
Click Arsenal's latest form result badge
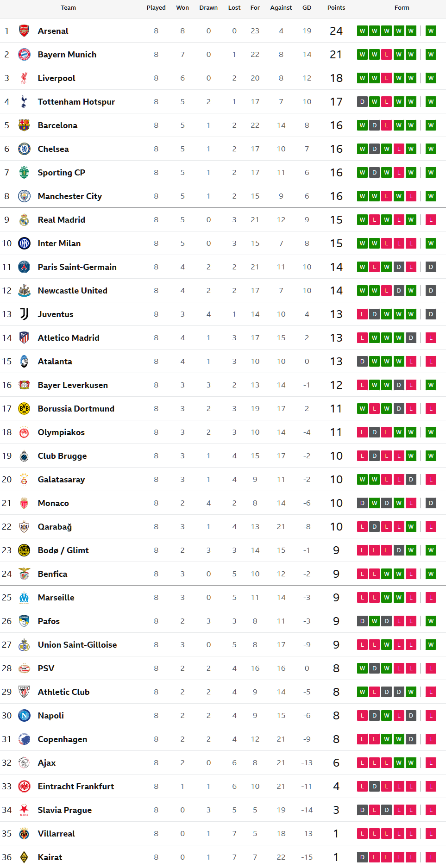point(431,31)
